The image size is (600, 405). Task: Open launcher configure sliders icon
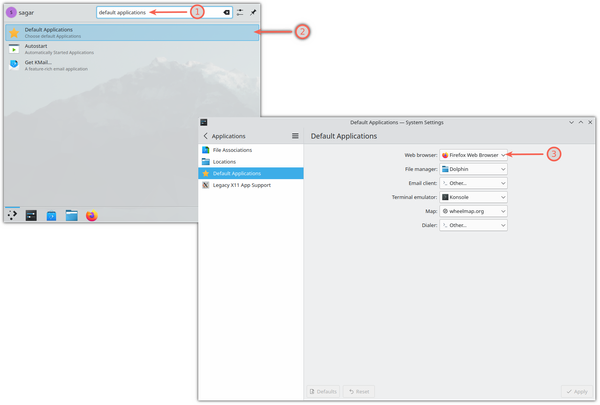pos(240,12)
